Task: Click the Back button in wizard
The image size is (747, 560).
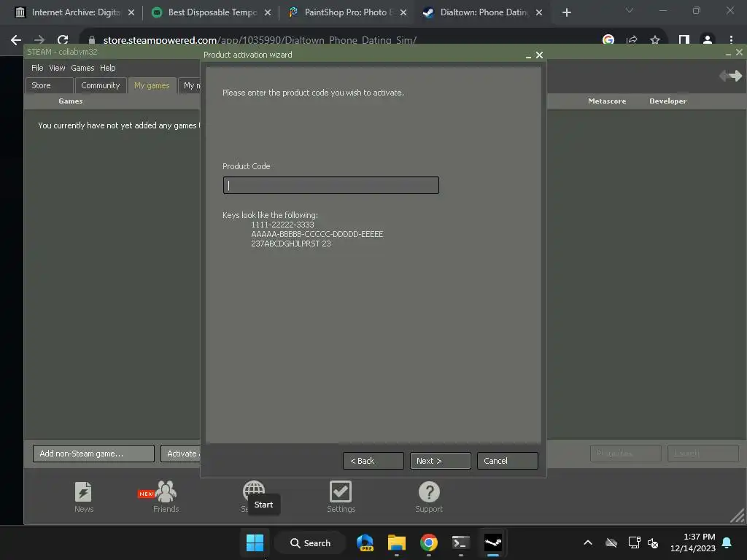Action: click(373, 461)
